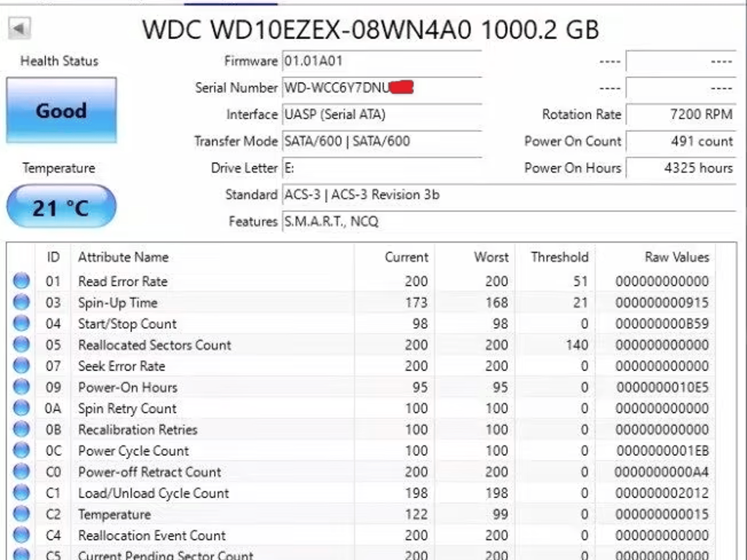
Task: Click the status icon next to Reallocated Sectors Count
Action: point(22,345)
